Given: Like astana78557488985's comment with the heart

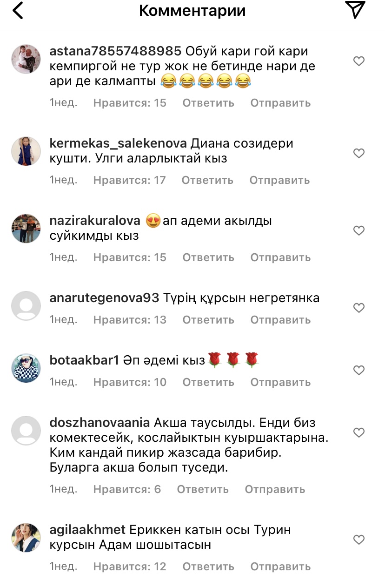Looking at the screenshot, I should [x=359, y=61].
